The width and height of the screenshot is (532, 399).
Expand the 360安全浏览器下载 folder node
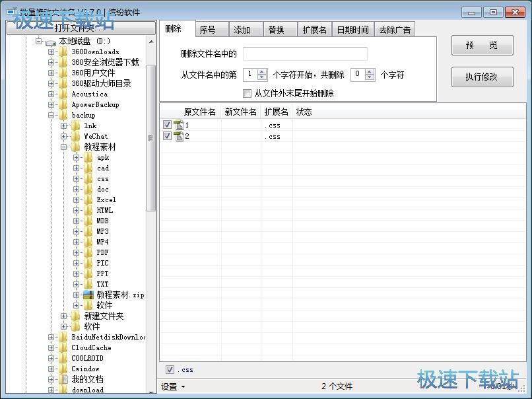[51, 62]
